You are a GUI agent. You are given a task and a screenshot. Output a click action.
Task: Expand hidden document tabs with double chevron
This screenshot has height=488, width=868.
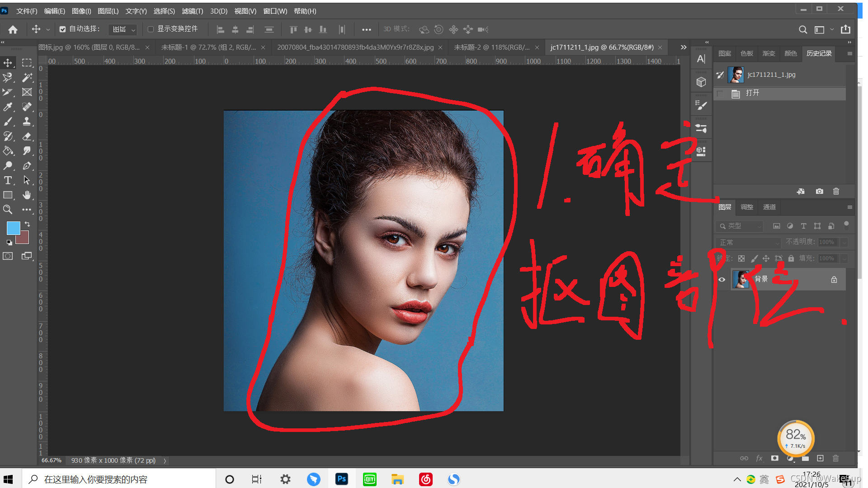(683, 47)
